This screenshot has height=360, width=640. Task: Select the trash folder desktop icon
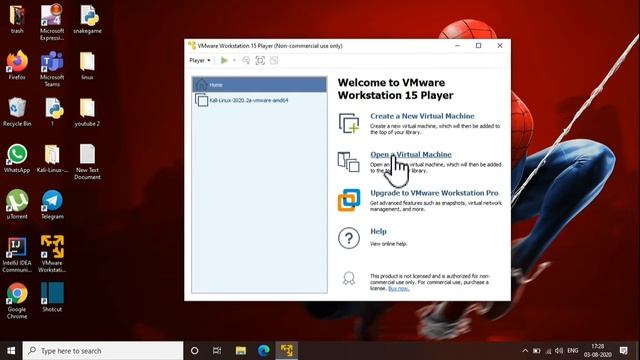[17, 19]
